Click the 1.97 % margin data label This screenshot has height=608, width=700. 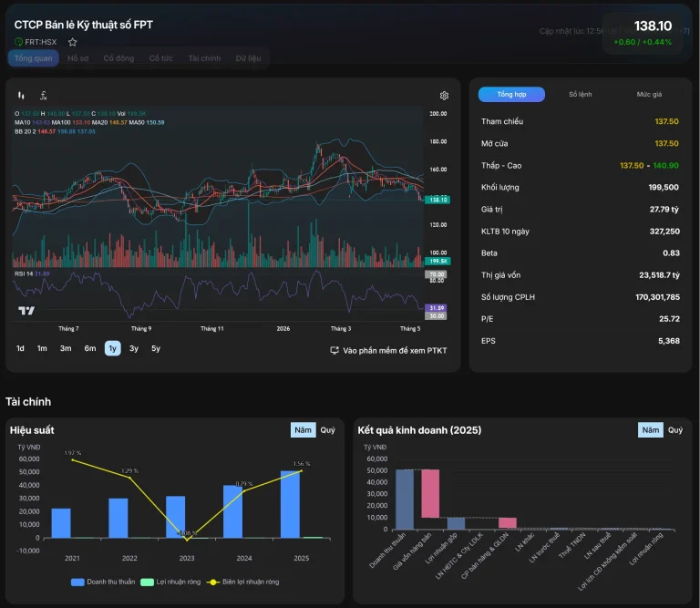coord(73,453)
